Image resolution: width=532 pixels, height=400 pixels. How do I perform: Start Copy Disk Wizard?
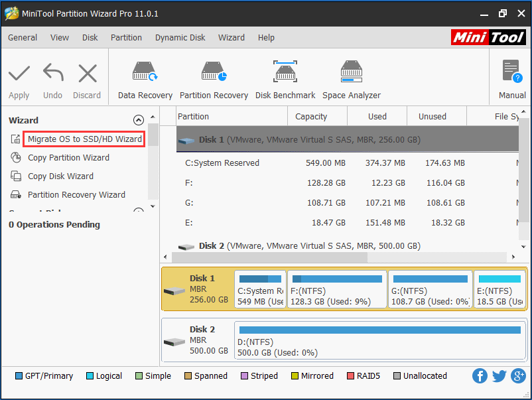[x=60, y=176]
